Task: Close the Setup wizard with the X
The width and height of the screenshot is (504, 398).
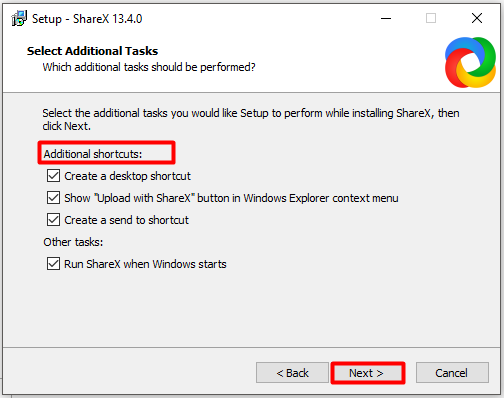Action: point(477,18)
